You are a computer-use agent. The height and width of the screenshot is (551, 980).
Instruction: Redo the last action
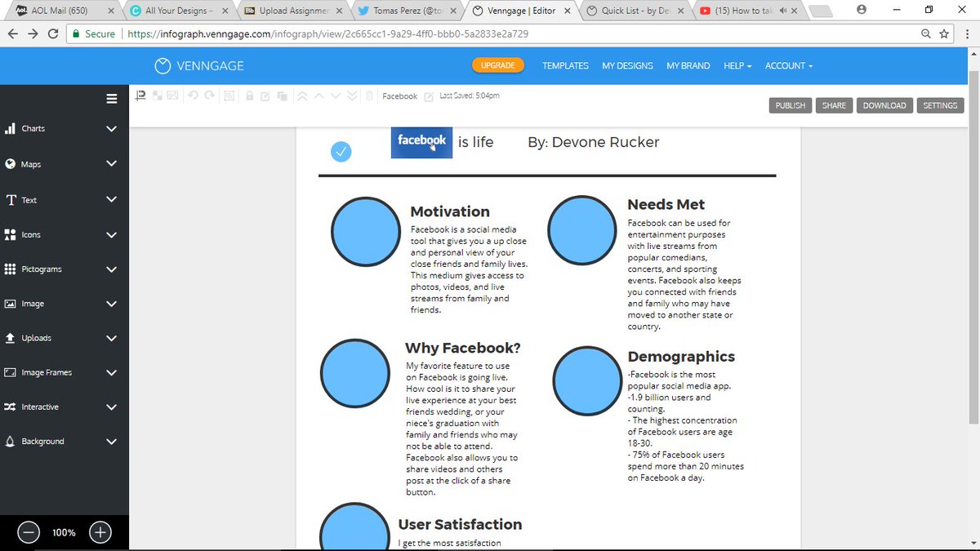click(x=210, y=96)
